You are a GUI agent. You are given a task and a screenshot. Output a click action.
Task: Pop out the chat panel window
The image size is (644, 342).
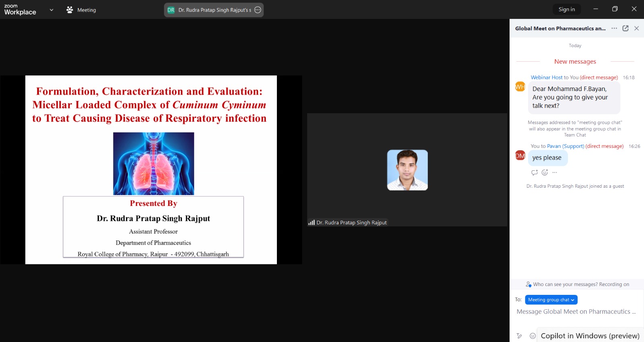pos(625,28)
